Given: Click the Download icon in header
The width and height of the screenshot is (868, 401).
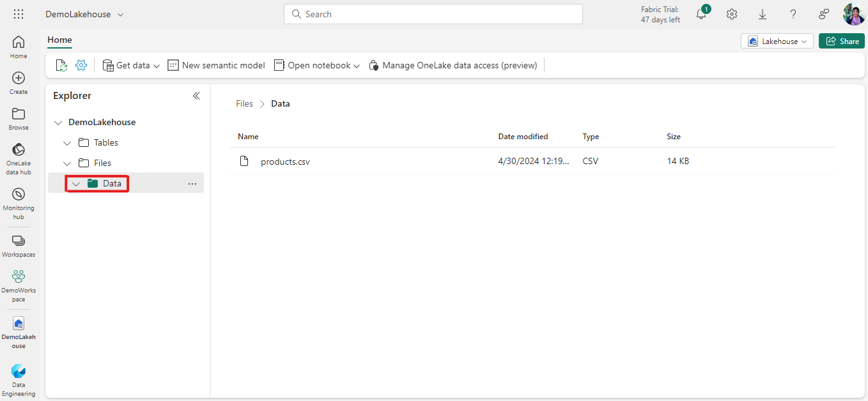Looking at the screenshot, I should coord(763,14).
